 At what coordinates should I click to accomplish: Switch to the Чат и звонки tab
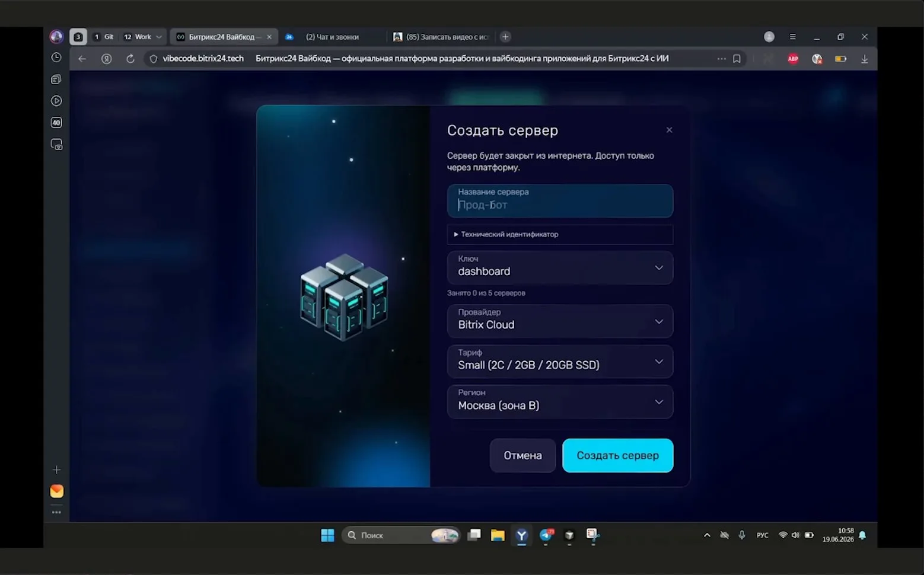click(332, 37)
